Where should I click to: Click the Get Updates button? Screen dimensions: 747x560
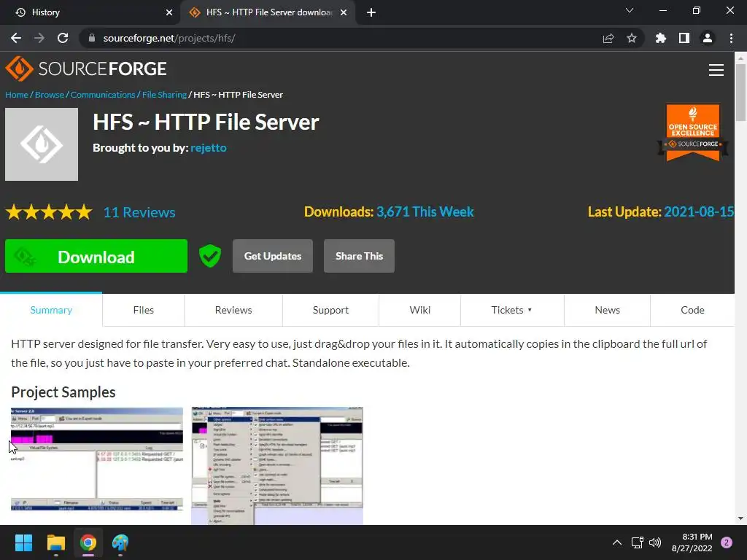pos(273,256)
